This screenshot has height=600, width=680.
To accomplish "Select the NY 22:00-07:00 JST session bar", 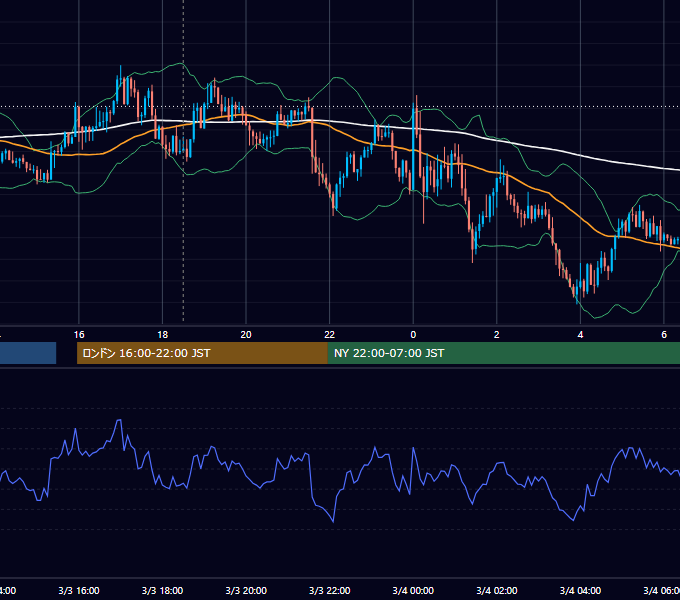I will click(503, 353).
